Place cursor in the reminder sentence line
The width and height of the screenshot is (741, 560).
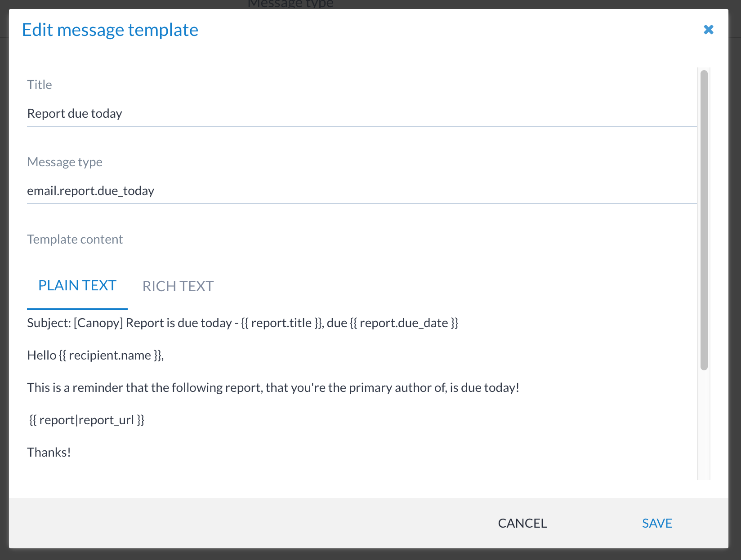pyautogui.click(x=273, y=388)
